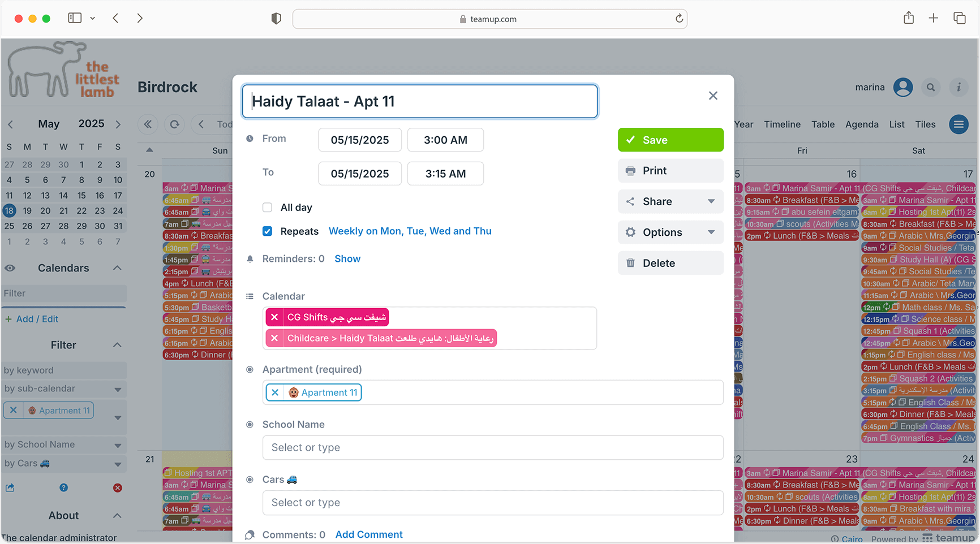Open the by sub-calendar filter dropdown
This screenshot has width=980, height=544.
coord(64,388)
